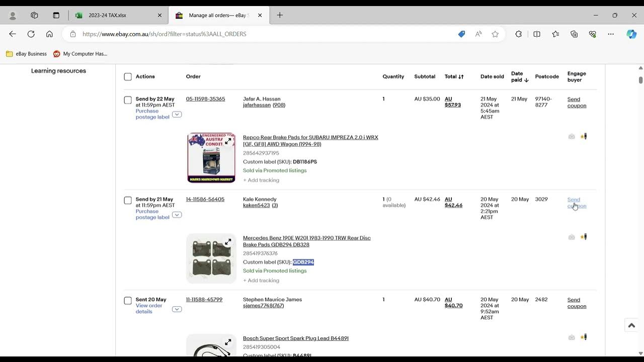Click the browser Refresh icon
This screenshot has width=644, height=362.
tap(31, 34)
